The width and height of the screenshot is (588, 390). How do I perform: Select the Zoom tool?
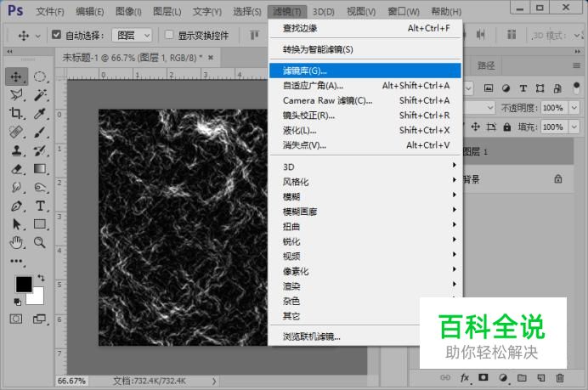point(40,243)
